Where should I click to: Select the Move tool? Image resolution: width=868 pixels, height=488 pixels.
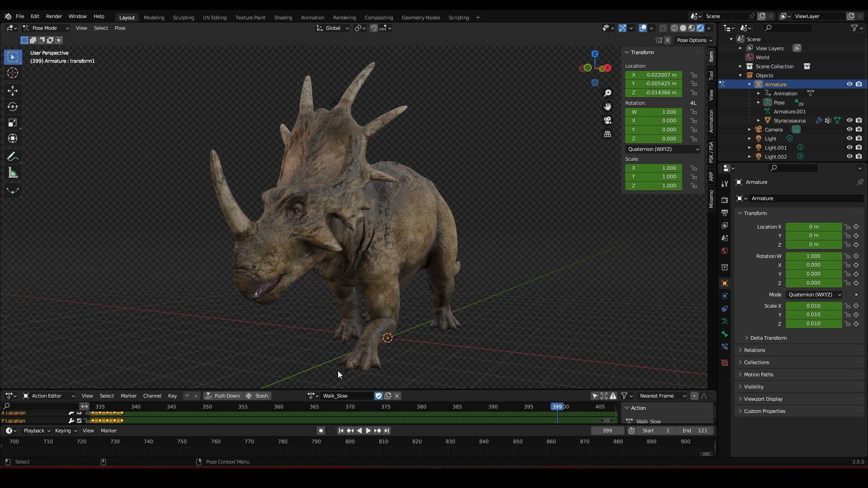13,91
